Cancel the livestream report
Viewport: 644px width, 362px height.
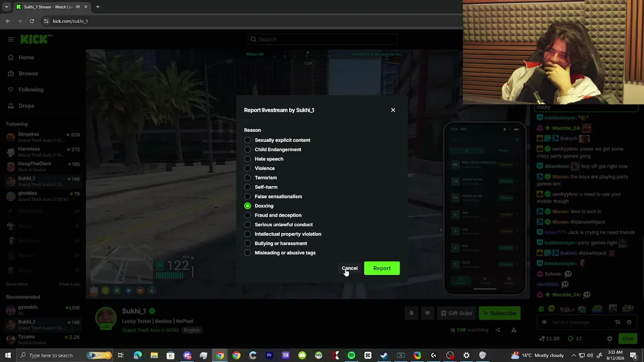click(x=350, y=268)
